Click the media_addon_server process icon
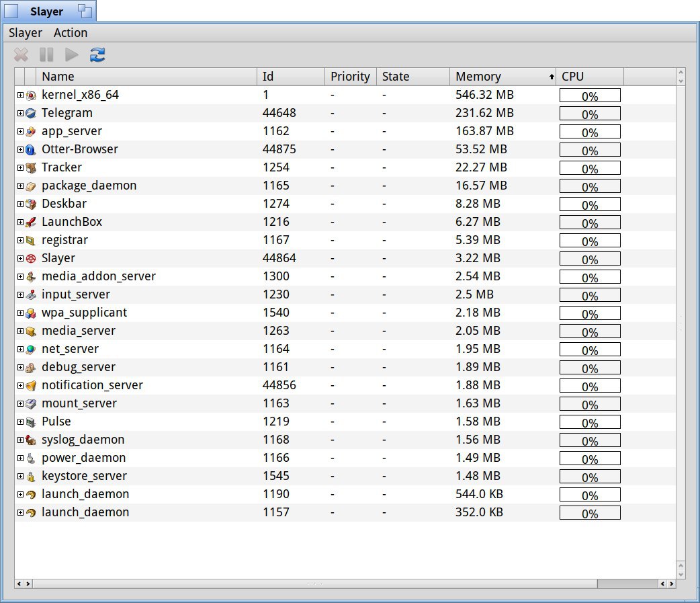 coord(31,276)
